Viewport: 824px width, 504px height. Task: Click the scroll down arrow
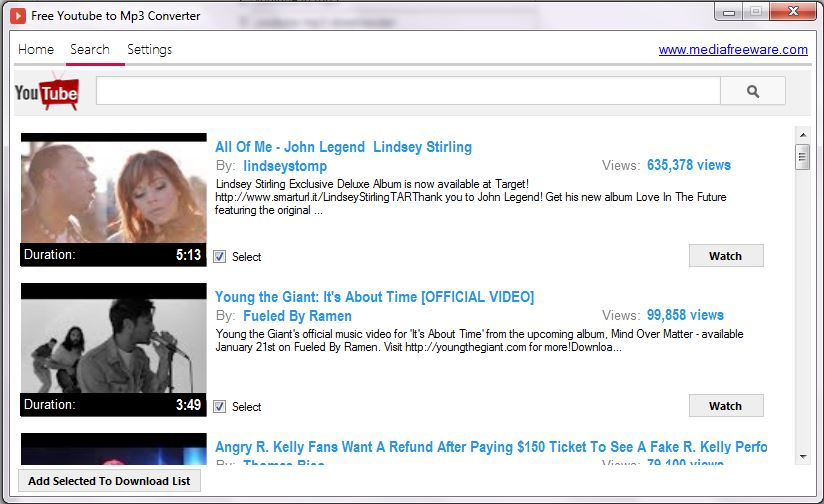tap(802, 457)
